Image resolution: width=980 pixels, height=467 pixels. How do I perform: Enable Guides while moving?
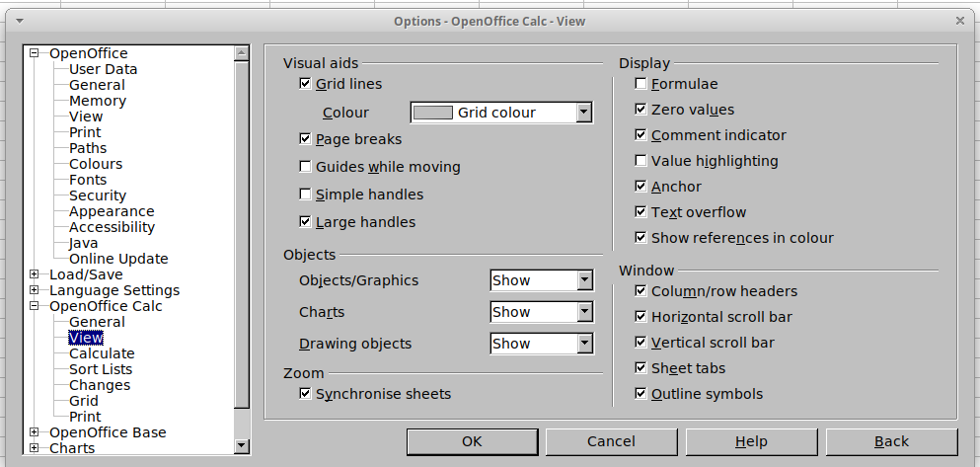click(305, 166)
